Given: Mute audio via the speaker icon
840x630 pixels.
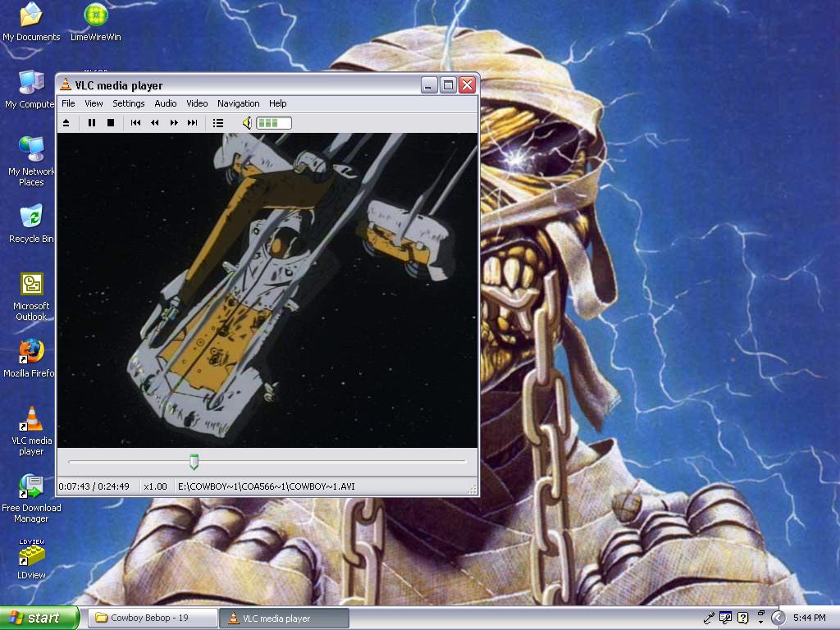Looking at the screenshot, I should pyautogui.click(x=247, y=123).
